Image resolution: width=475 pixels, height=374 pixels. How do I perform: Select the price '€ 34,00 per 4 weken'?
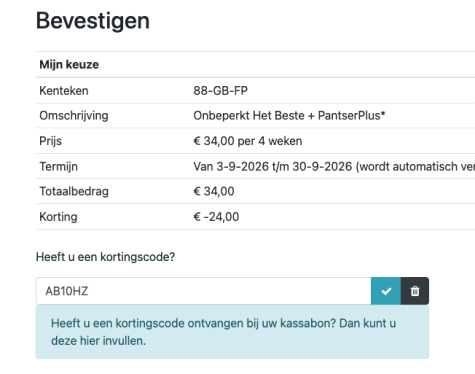(248, 141)
